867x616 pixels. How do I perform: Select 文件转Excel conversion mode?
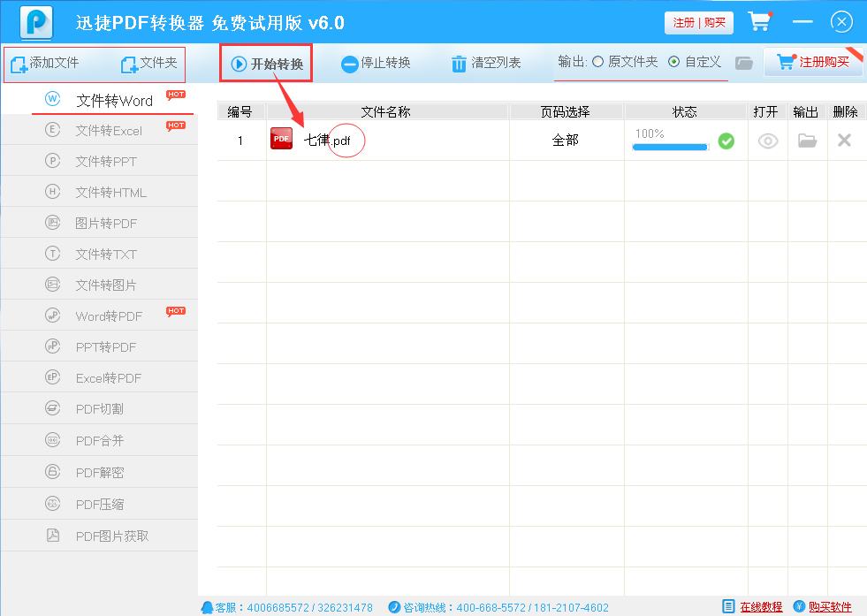tap(100, 131)
